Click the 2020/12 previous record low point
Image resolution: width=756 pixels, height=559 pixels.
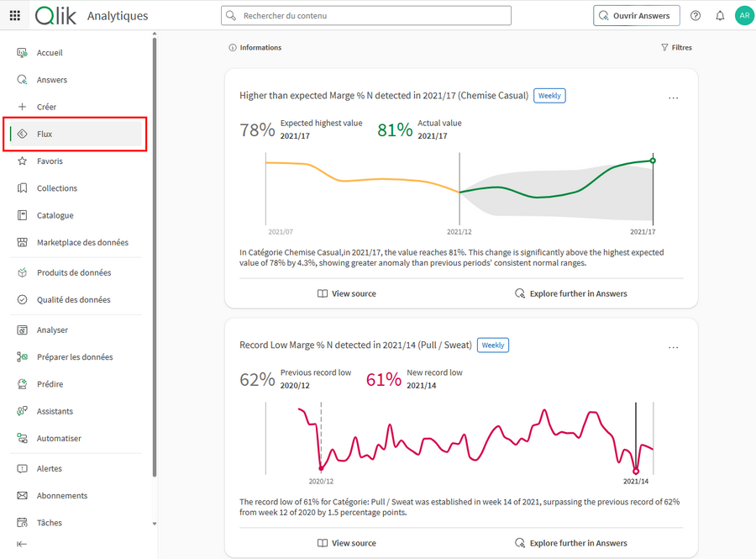(x=321, y=468)
